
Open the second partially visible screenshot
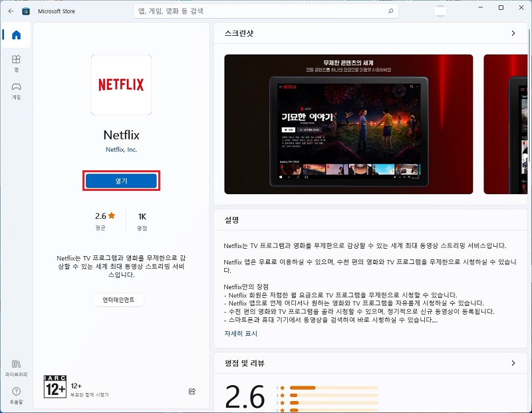[x=505, y=124]
